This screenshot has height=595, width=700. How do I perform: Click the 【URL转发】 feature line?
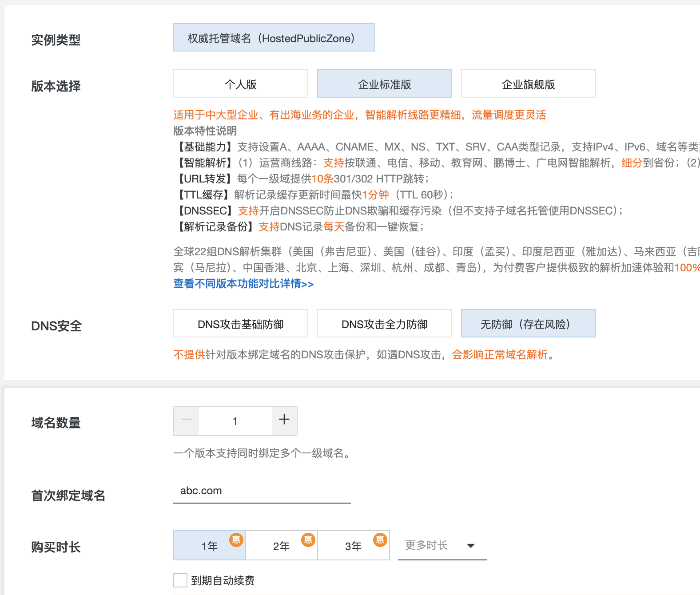point(302,179)
